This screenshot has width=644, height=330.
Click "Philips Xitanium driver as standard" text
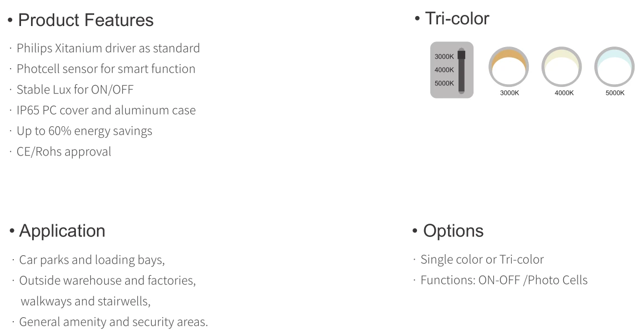(108, 48)
